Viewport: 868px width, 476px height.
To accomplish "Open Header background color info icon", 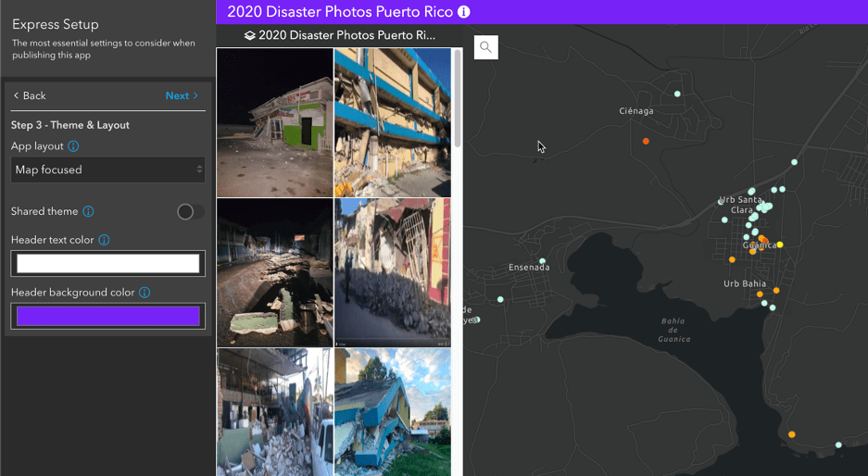I will pyautogui.click(x=145, y=293).
